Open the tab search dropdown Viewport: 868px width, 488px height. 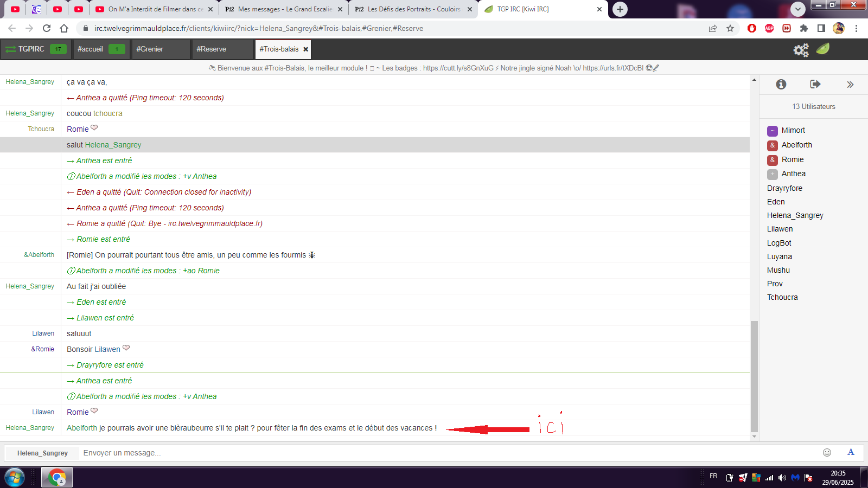[797, 9]
